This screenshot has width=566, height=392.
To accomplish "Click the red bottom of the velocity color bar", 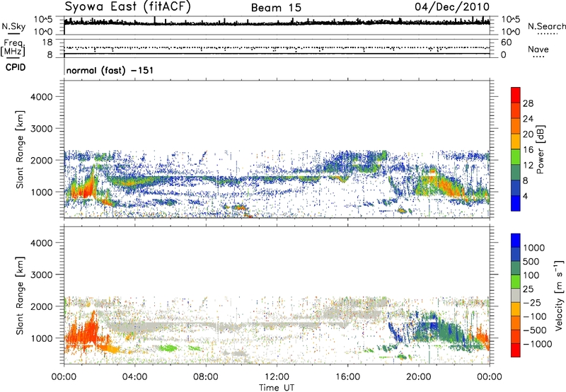I will (516, 350).
